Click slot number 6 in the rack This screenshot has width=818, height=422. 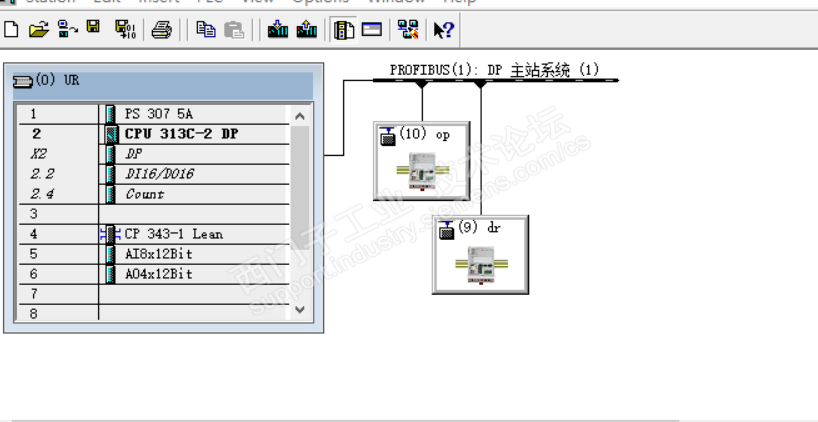[x=33, y=274]
